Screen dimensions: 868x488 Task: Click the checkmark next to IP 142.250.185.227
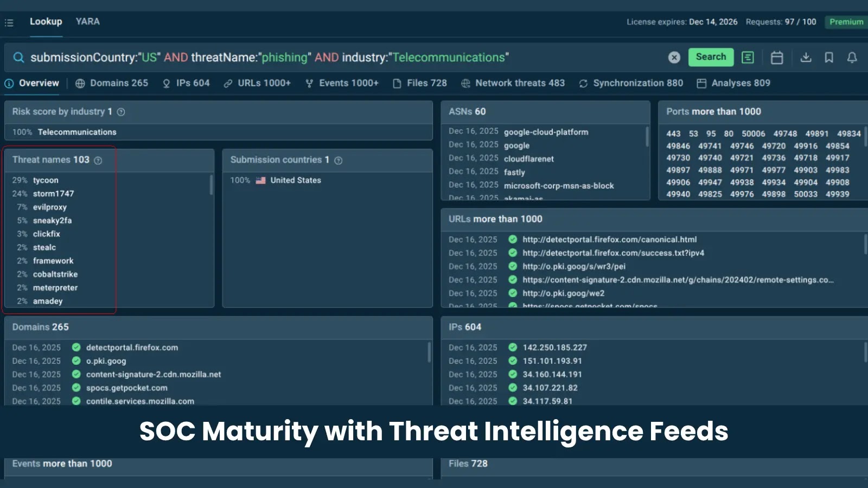[x=512, y=348]
